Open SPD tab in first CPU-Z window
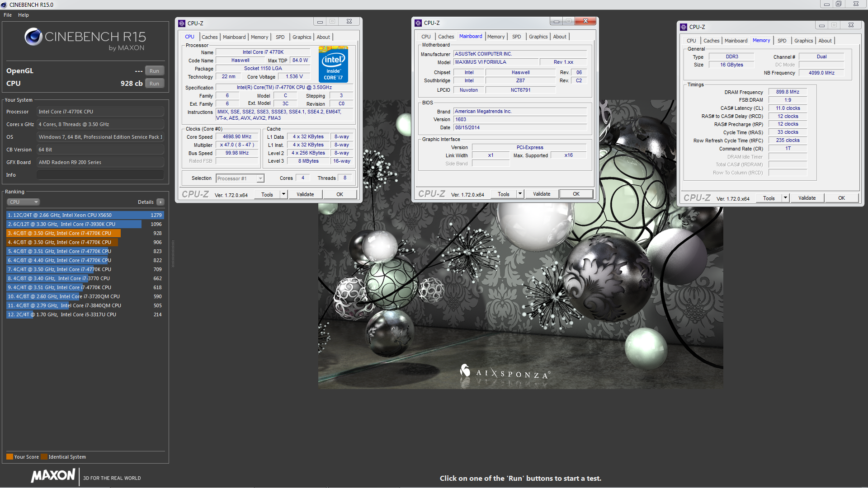 coord(280,37)
